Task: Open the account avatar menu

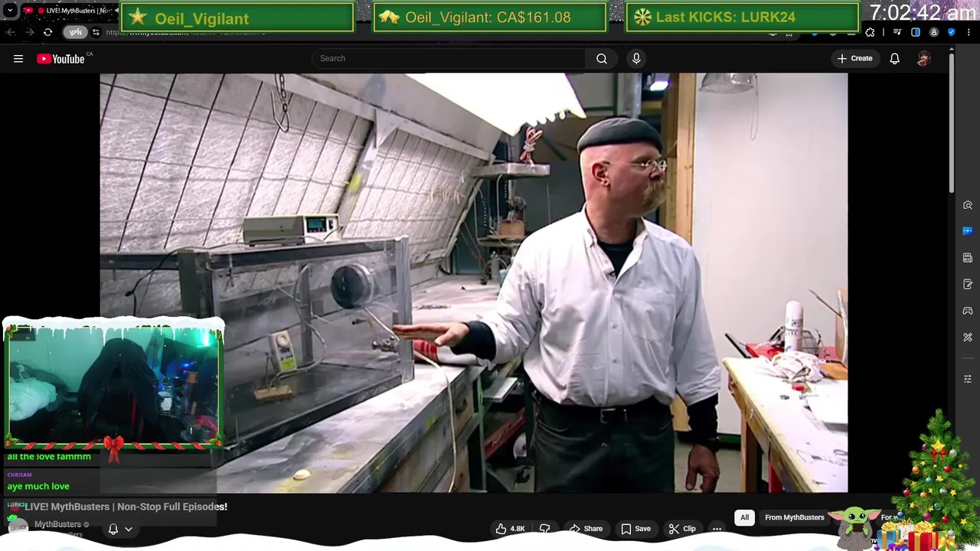Action: (923, 58)
